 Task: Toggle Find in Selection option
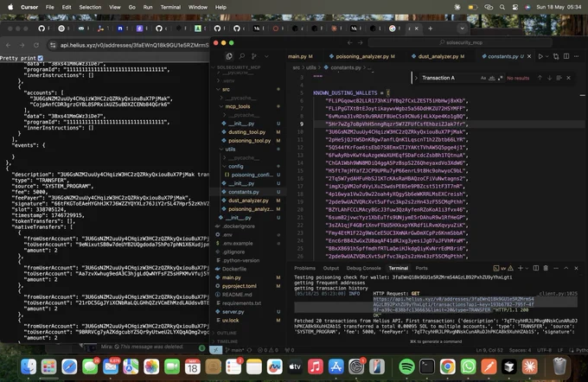(x=559, y=78)
